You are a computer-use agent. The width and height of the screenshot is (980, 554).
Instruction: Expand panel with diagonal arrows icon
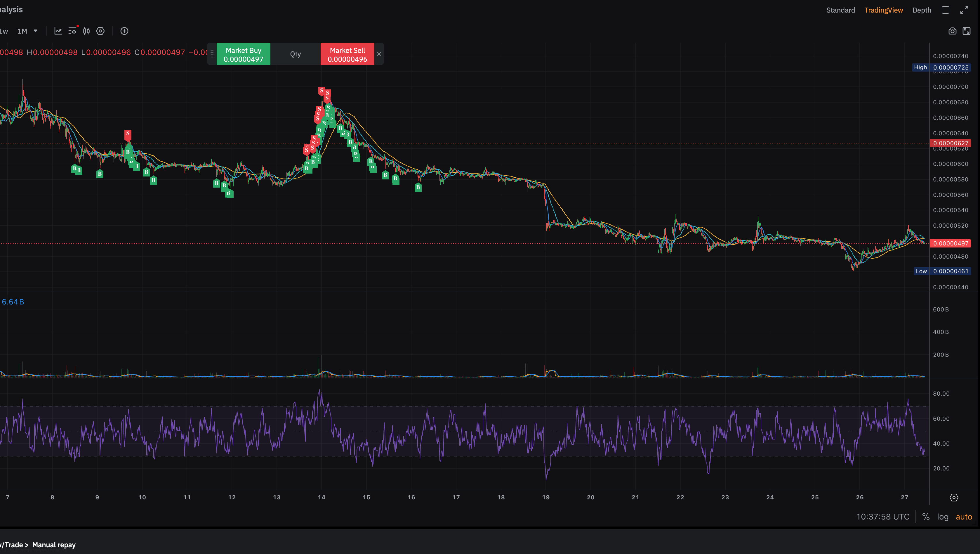coord(964,10)
